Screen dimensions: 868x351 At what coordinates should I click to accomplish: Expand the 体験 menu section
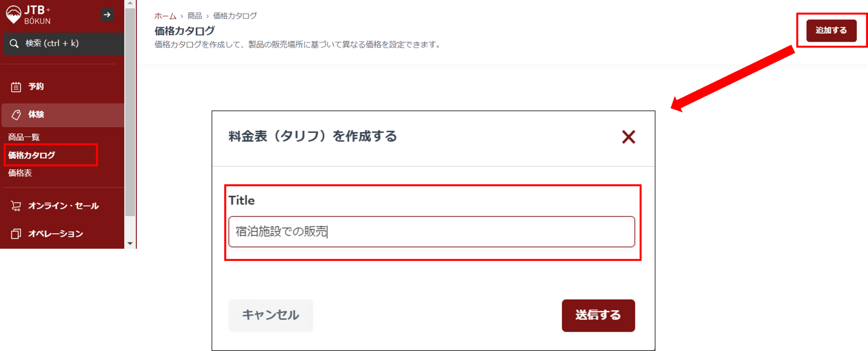pos(36,114)
